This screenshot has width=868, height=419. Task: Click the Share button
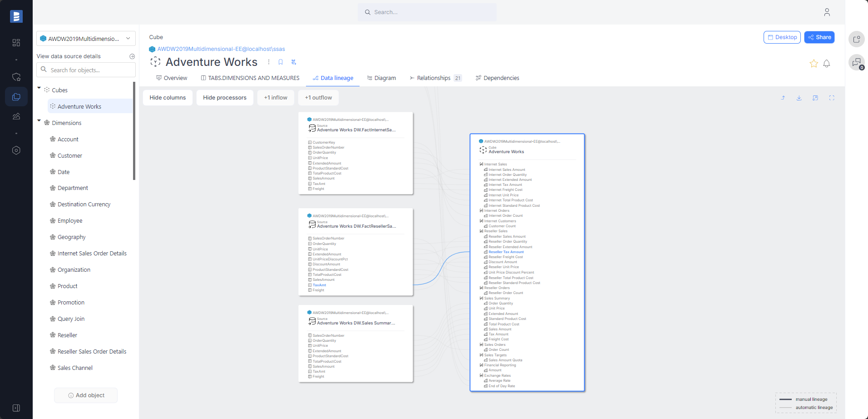point(819,37)
